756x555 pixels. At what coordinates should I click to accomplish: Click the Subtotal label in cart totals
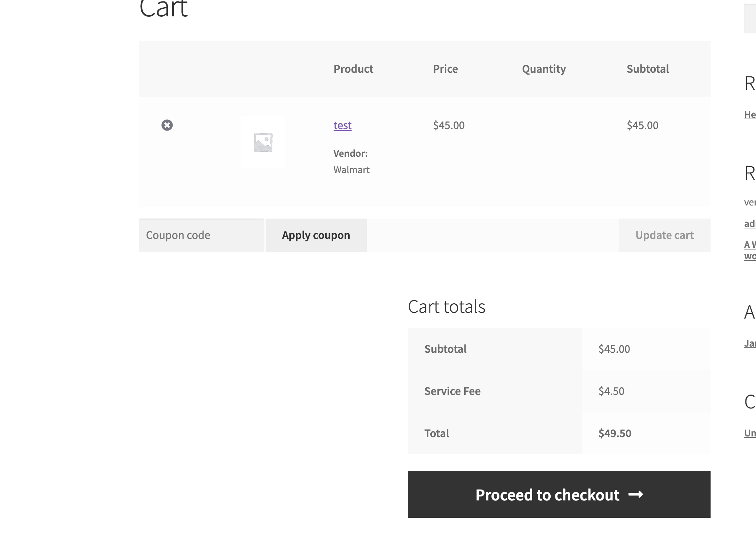(x=445, y=349)
